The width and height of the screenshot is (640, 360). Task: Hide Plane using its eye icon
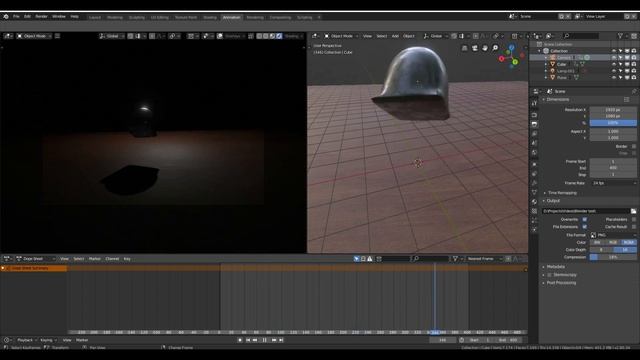click(614, 78)
